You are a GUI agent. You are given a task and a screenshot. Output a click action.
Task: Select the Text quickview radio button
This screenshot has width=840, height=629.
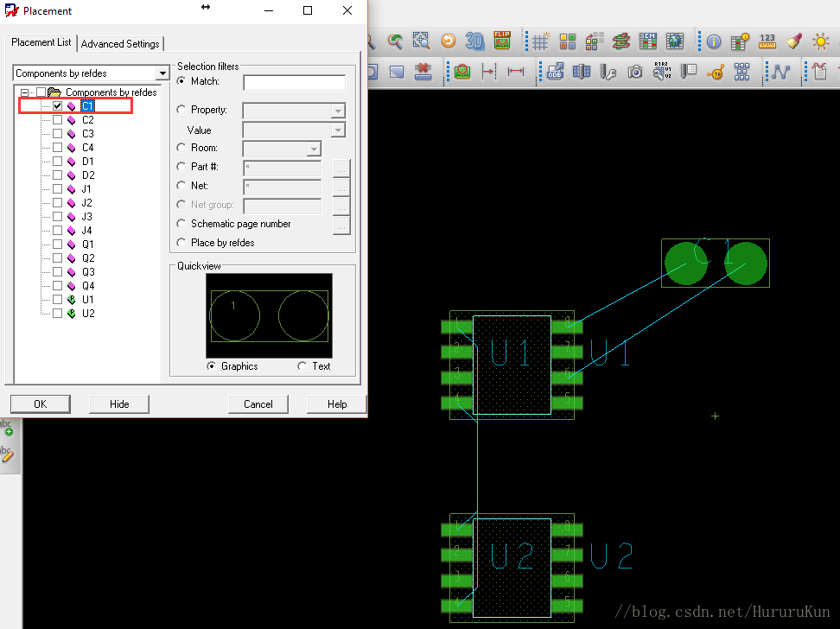[302, 366]
